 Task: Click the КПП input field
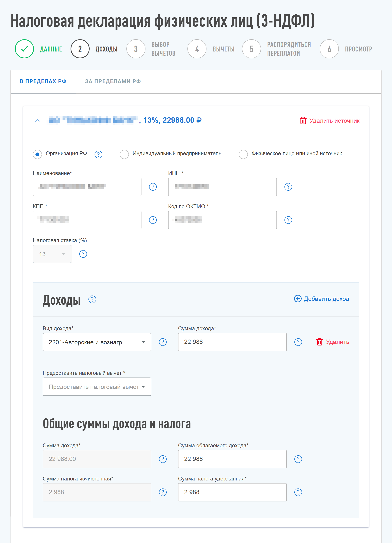click(87, 220)
